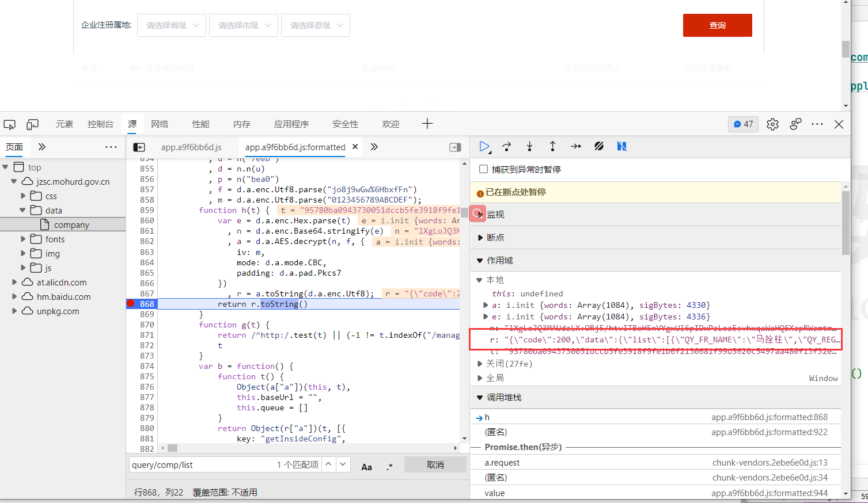Switch to 元素 Elements tab

point(65,124)
